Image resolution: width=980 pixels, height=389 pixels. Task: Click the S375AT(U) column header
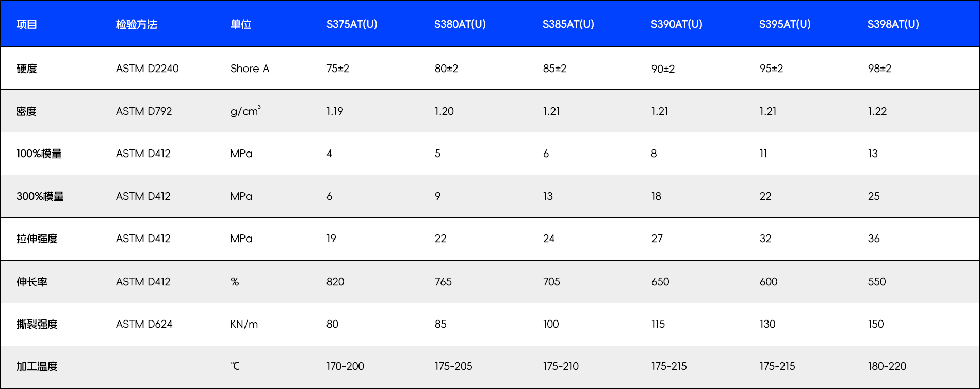click(x=352, y=24)
